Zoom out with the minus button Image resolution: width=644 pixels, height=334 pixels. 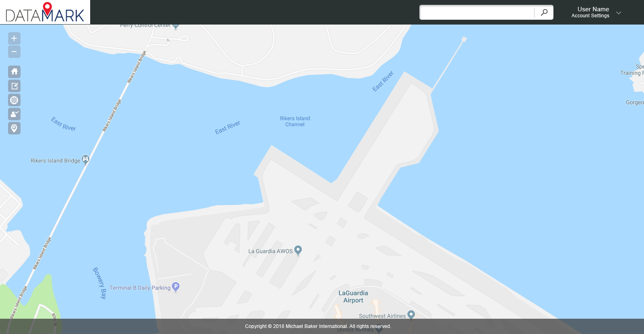click(x=14, y=52)
